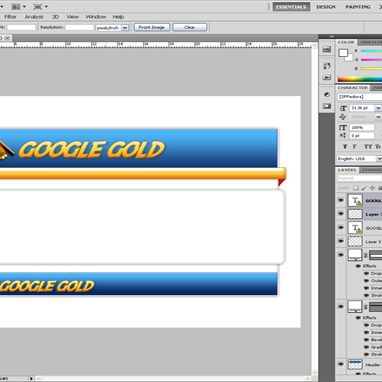Toggle Drop Shadow effect visibility on first shape layer
382x382 pixels.
click(366, 273)
